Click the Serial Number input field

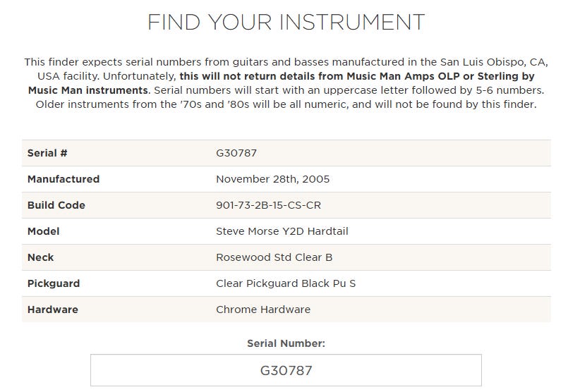(286, 370)
